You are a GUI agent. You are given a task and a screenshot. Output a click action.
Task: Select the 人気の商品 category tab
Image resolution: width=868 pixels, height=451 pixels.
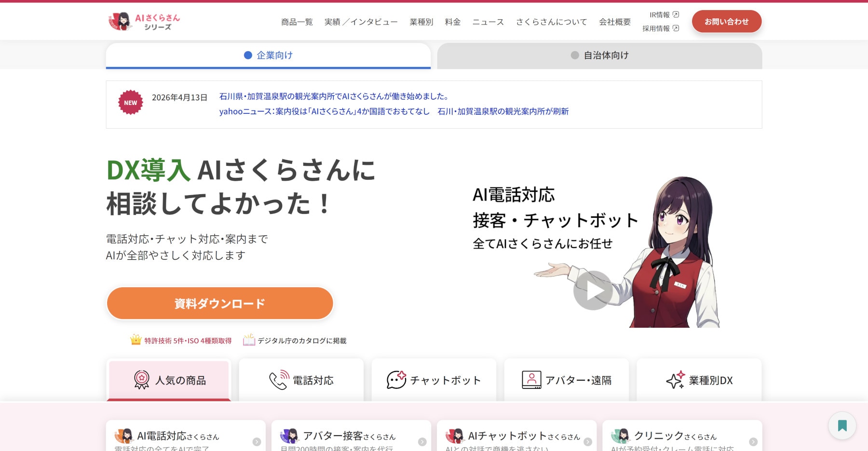(x=169, y=380)
